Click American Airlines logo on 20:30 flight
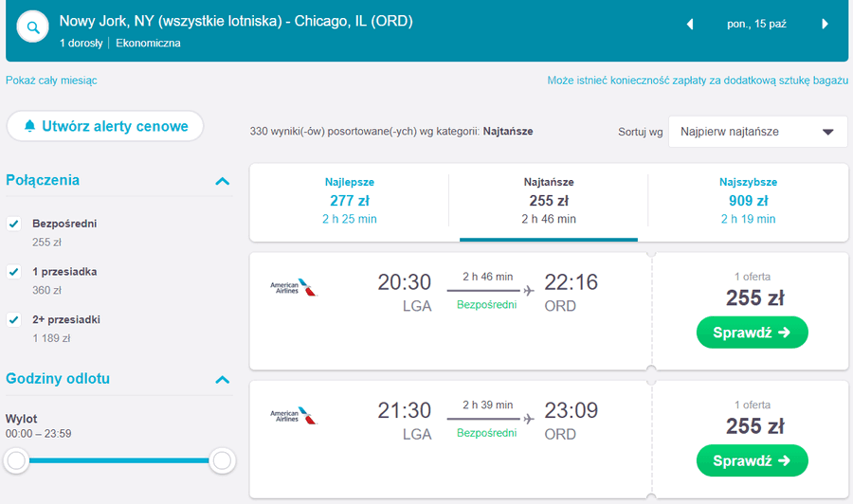The width and height of the screenshot is (853, 504). (293, 287)
